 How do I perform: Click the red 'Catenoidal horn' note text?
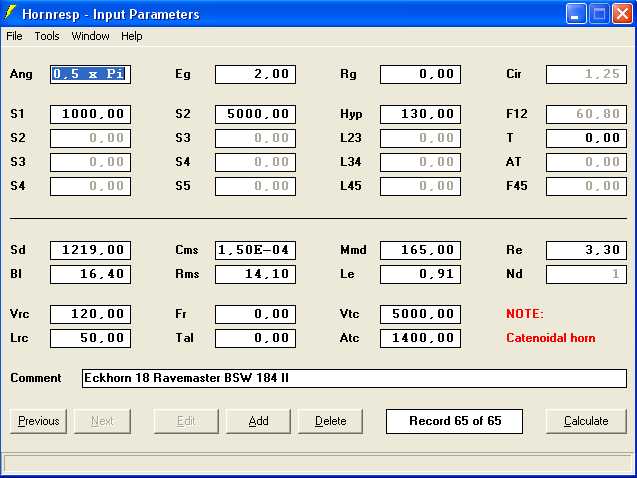[x=550, y=338]
